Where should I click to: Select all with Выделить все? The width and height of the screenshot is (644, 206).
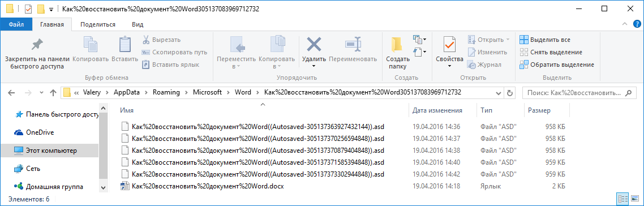(545, 40)
